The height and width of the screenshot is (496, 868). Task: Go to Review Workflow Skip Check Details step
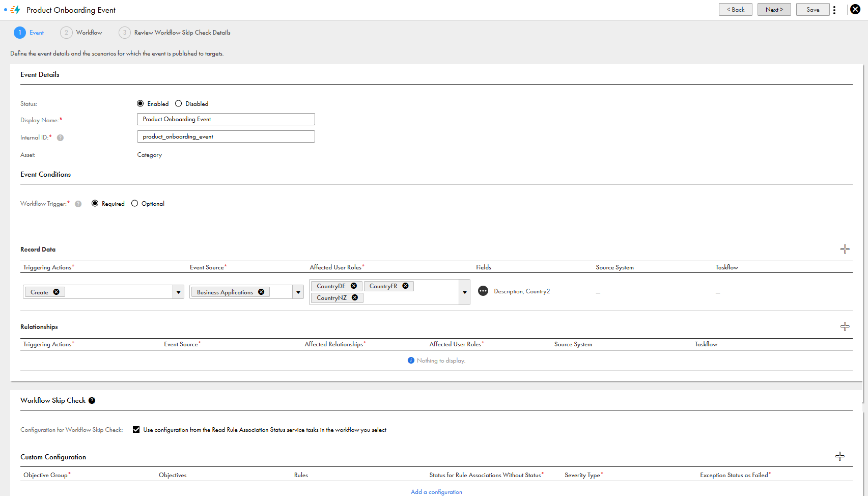click(x=175, y=33)
